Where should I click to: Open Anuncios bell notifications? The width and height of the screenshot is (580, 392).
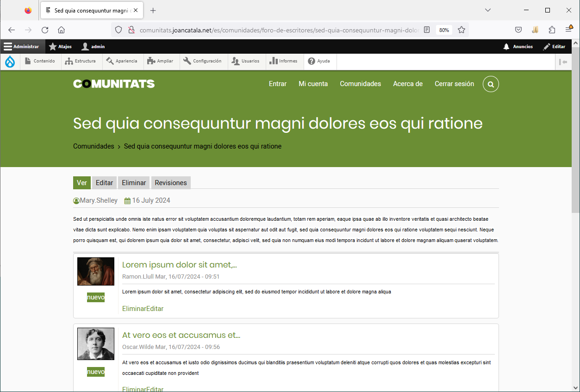518,46
